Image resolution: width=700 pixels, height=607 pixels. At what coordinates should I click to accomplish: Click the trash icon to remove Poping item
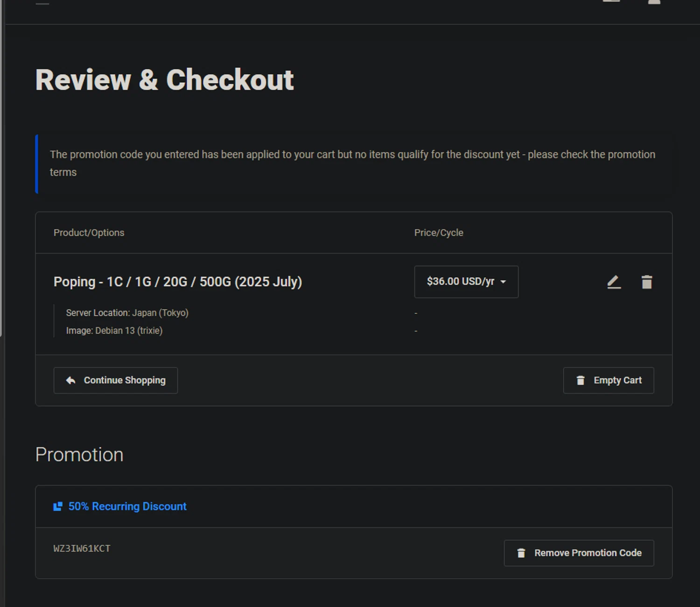coord(646,282)
